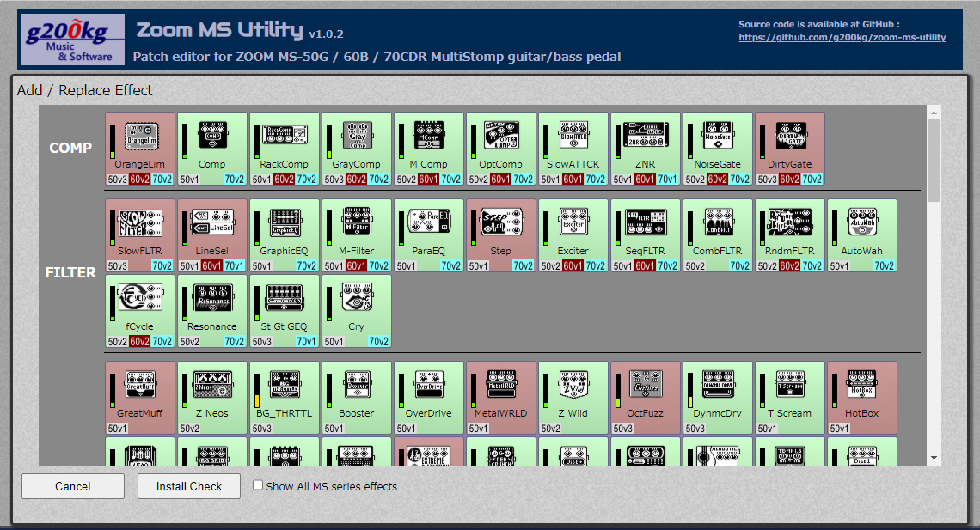Add the SeqFLTR effect
The height and width of the screenshot is (530, 980).
(646, 235)
